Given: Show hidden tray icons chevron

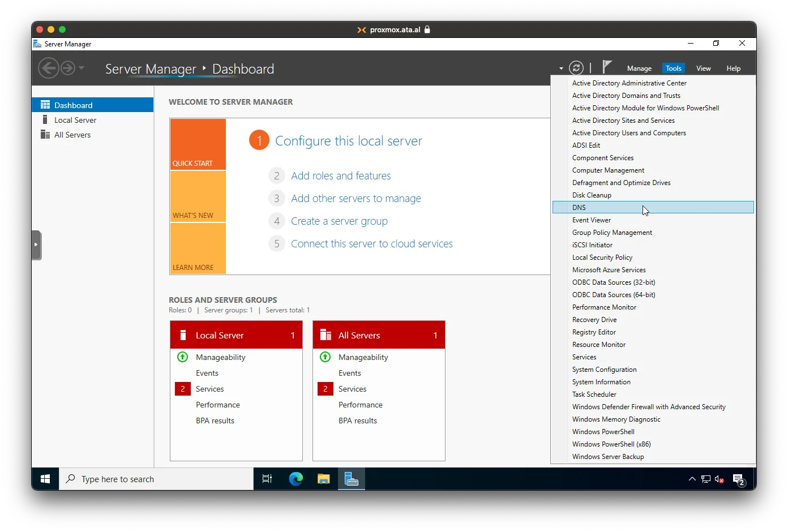Looking at the screenshot, I should 692,479.
